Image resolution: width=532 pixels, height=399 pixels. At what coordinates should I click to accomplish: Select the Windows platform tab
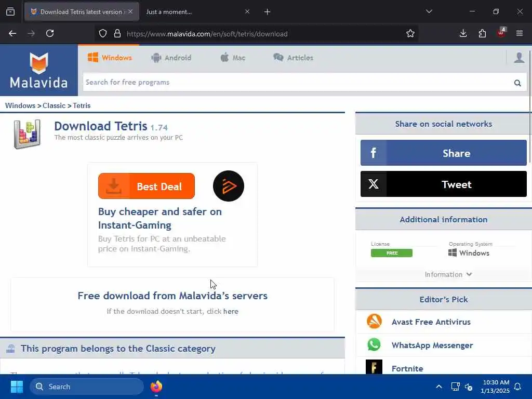click(109, 58)
